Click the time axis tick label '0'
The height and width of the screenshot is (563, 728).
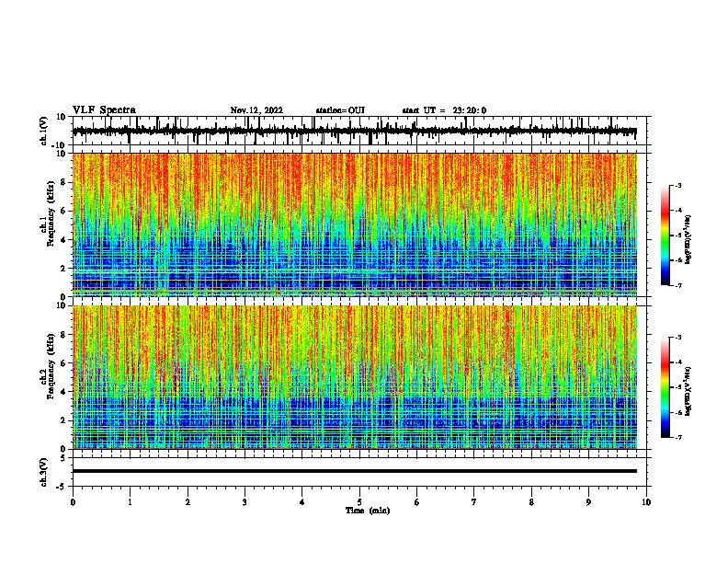[73, 502]
